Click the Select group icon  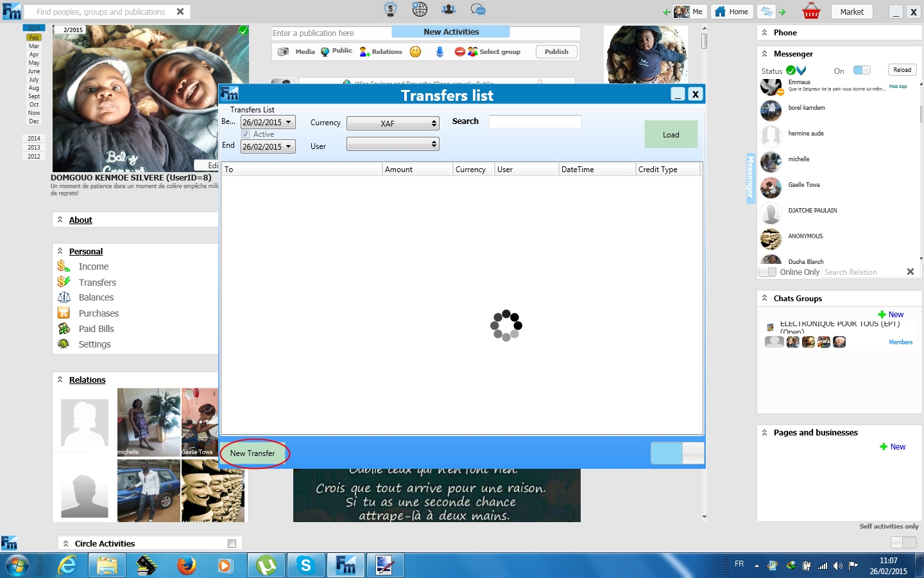coord(472,51)
